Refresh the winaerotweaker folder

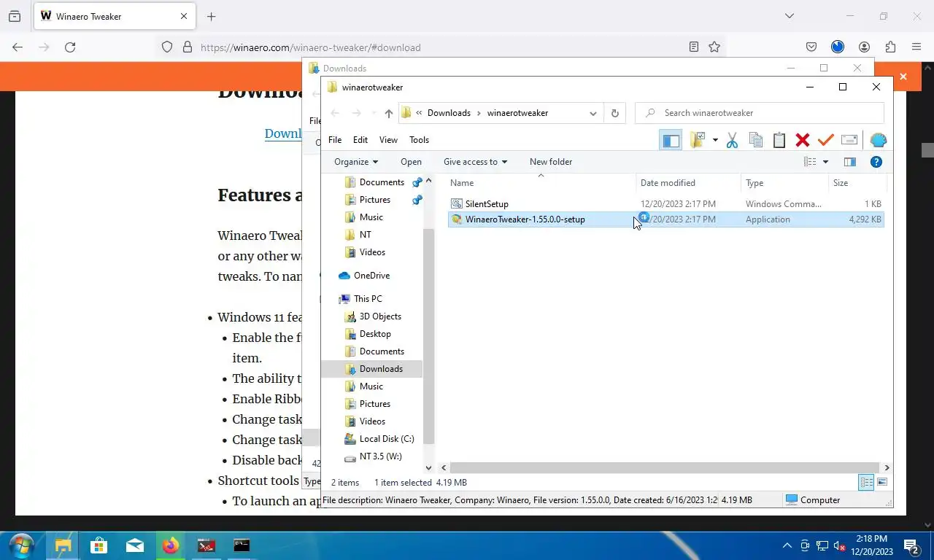click(x=614, y=113)
